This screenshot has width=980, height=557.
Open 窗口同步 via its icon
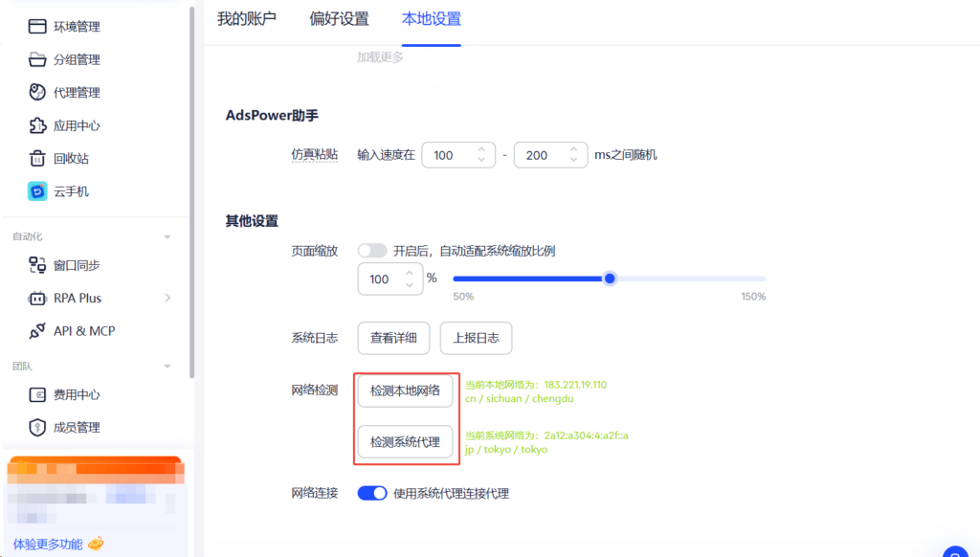(37, 265)
